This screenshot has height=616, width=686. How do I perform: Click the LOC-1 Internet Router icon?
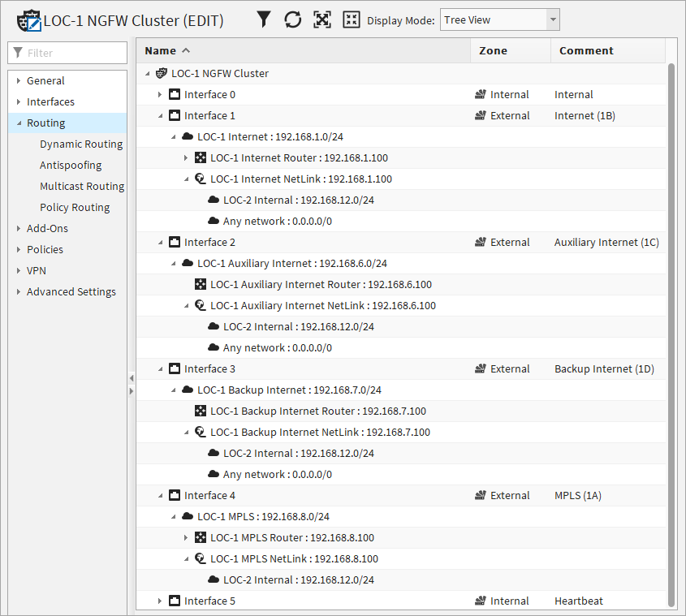(x=201, y=158)
